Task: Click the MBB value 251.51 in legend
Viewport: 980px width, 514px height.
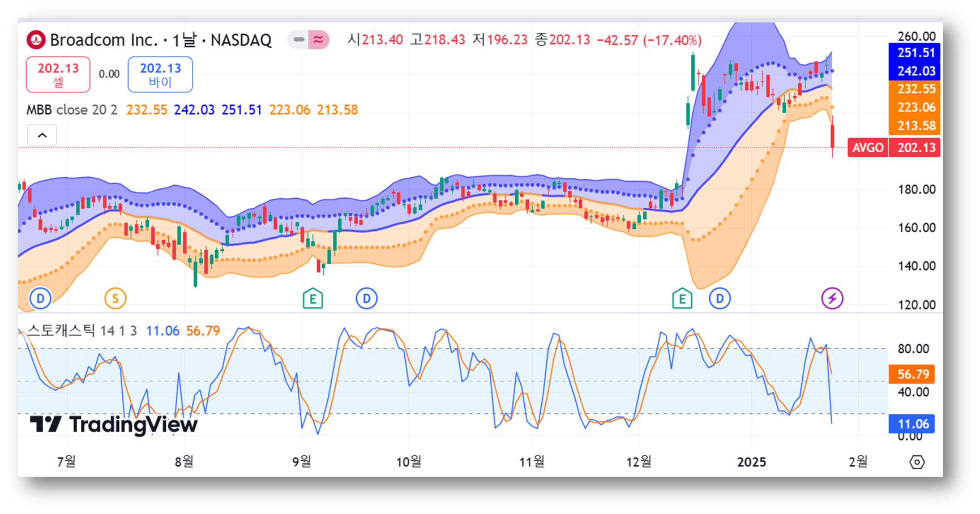Action: (242, 110)
